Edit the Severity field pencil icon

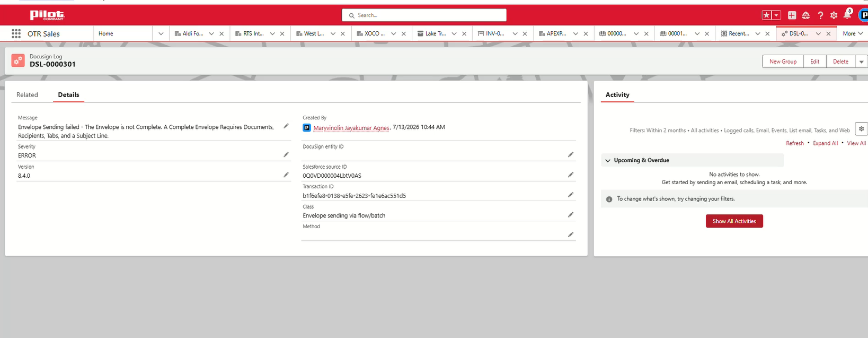(x=286, y=155)
